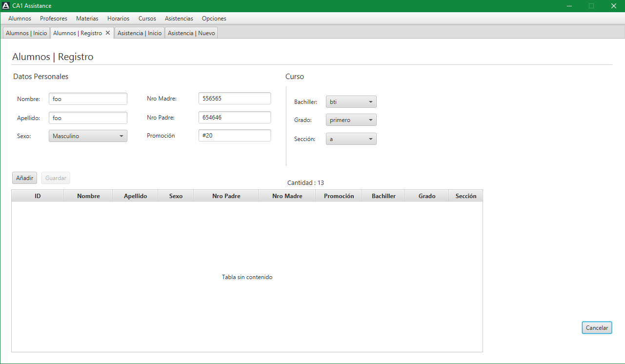Click the Nro Madre column header
This screenshot has height=364, width=625.
(x=287, y=196)
